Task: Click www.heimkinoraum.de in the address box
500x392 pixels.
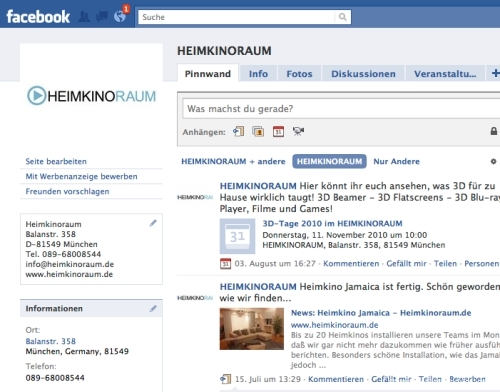Action: pos(69,274)
